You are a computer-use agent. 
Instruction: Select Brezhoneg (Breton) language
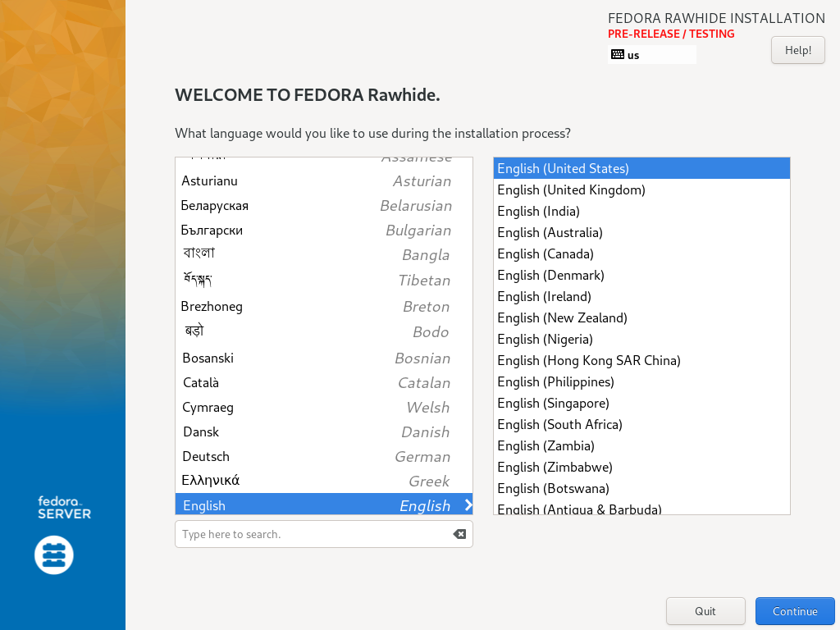pos(323,307)
